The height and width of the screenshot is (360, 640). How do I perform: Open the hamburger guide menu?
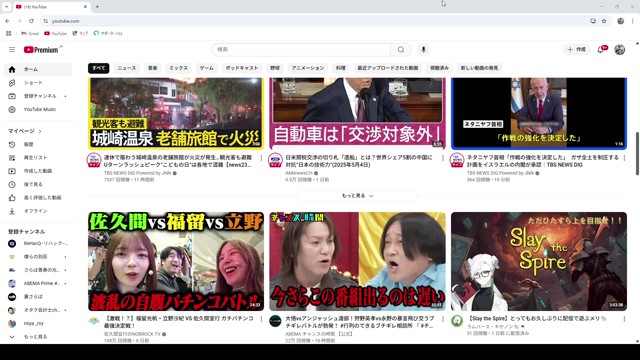(x=12, y=49)
